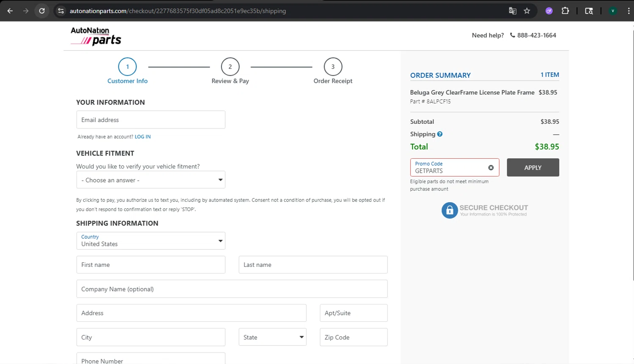Open the Chrome three-dot menu
Viewport: 634px width, 364px height.
pos(629,11)
